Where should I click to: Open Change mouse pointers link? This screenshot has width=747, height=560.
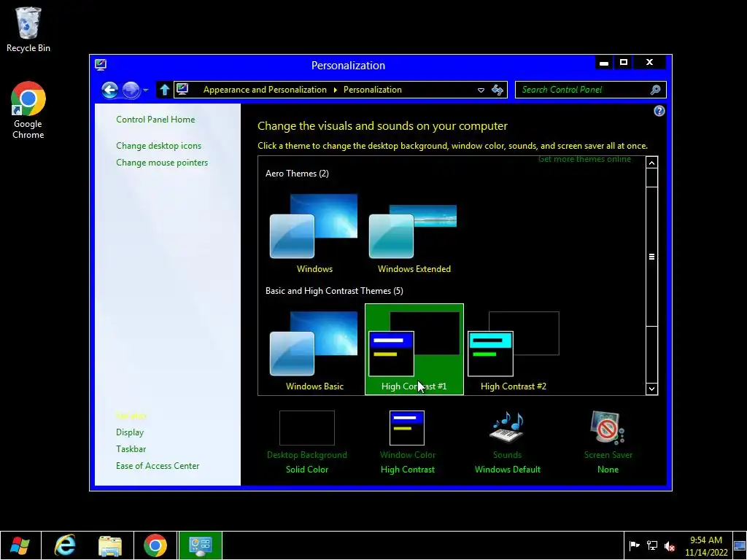pos(162,163)
